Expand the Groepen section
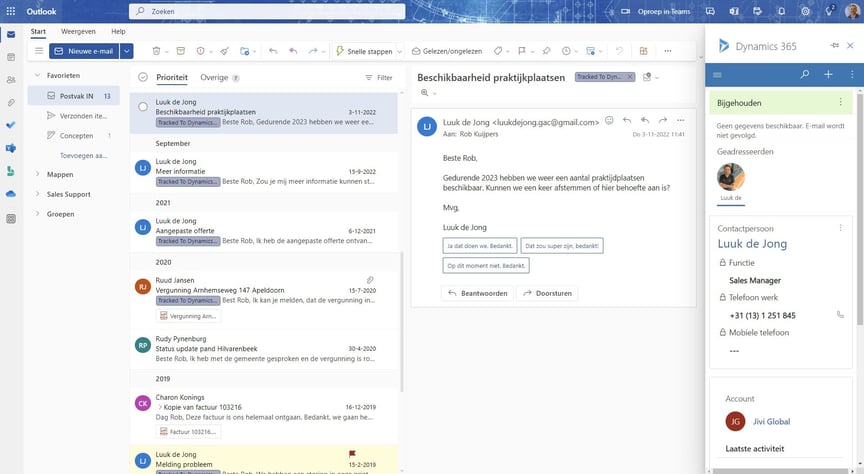Screen dimensions: 864x474 tap(37, 214)
